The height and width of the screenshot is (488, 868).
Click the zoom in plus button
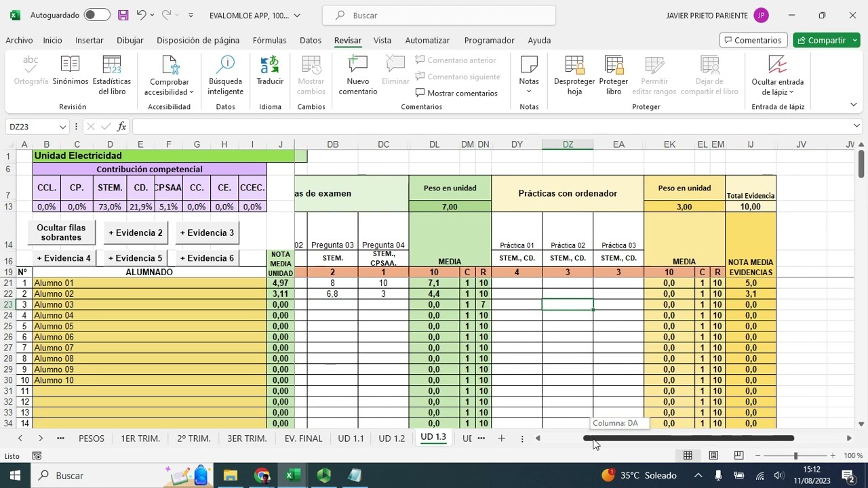[834, 455]
